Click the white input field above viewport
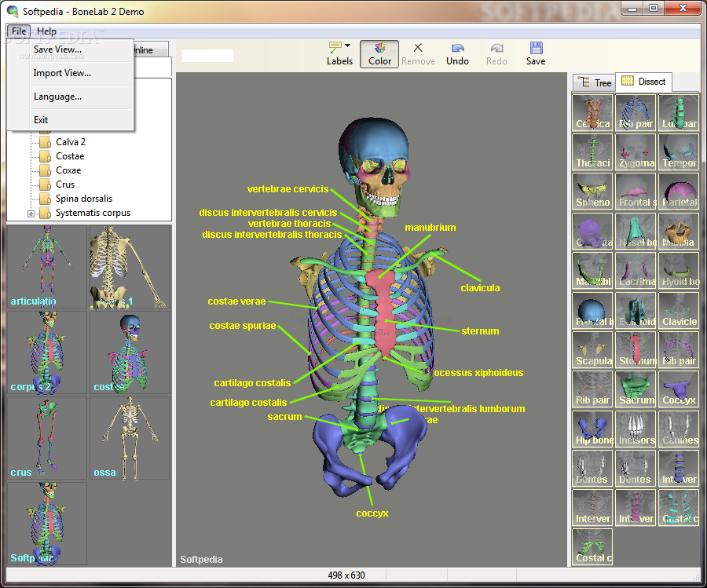 tap(207, 56)
